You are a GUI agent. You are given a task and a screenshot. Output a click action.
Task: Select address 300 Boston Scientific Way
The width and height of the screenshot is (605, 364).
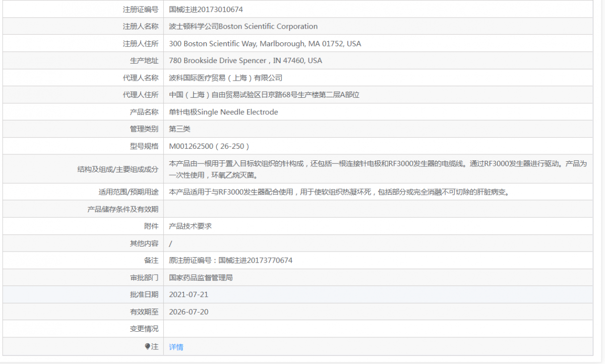tap(265, 43)
